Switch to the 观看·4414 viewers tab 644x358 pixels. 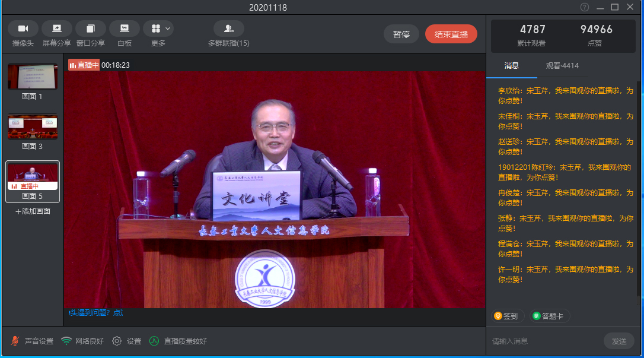562,66
